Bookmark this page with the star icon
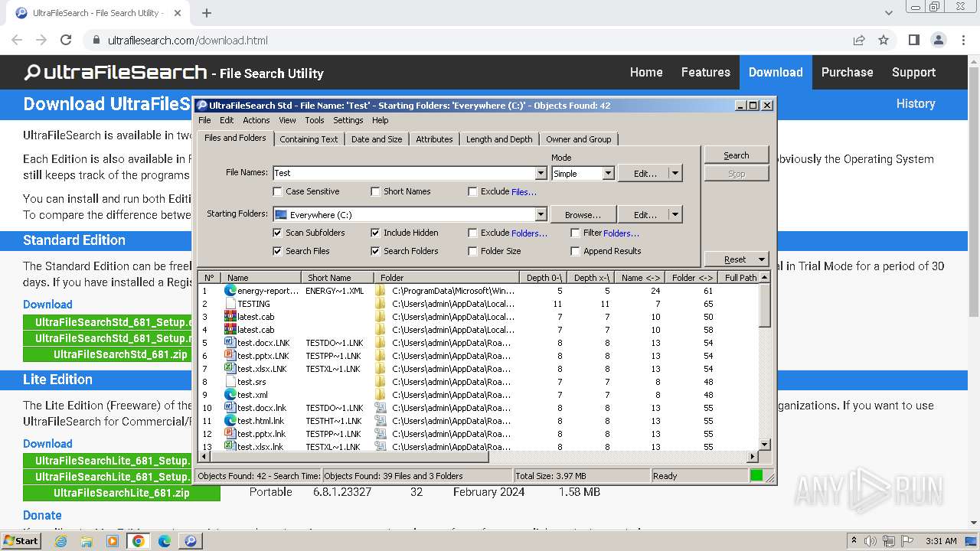 pos(884,40)
